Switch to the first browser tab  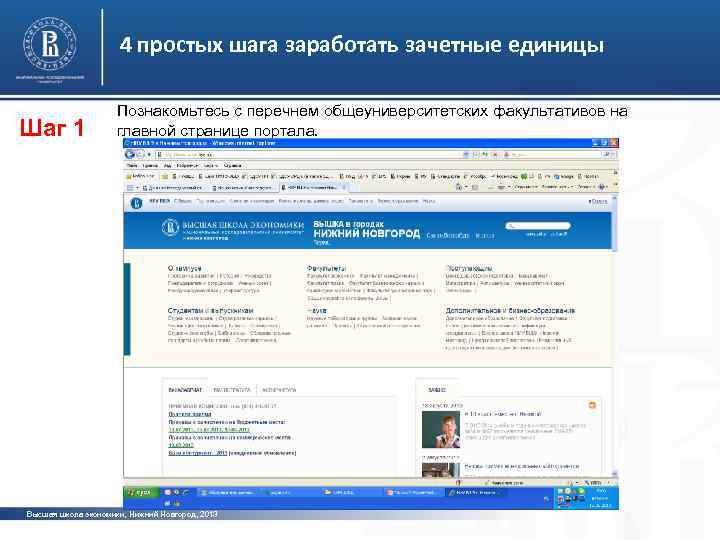(172, 187)
